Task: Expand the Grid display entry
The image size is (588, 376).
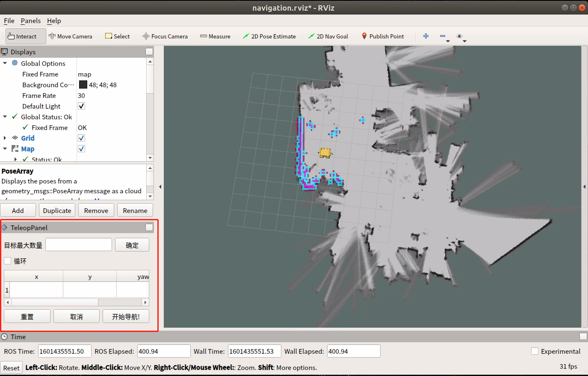Action: pyautogui.click(x=5, y=138)
